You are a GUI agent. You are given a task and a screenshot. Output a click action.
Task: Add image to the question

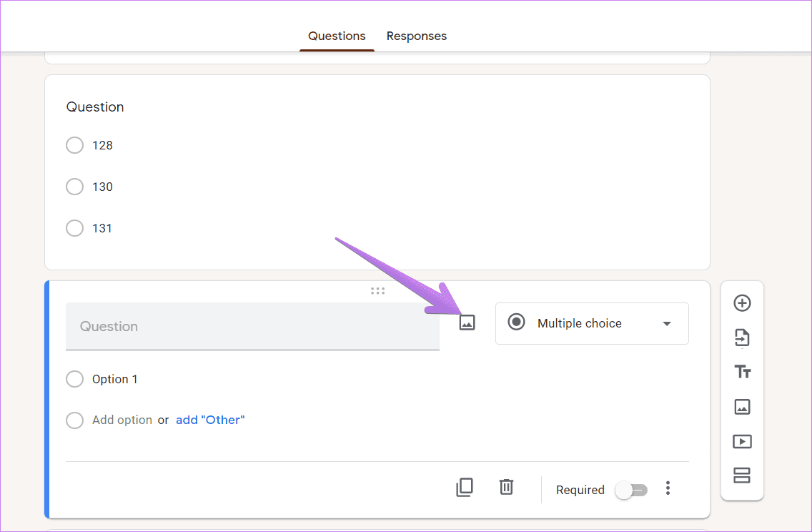(x=467, y=322)
